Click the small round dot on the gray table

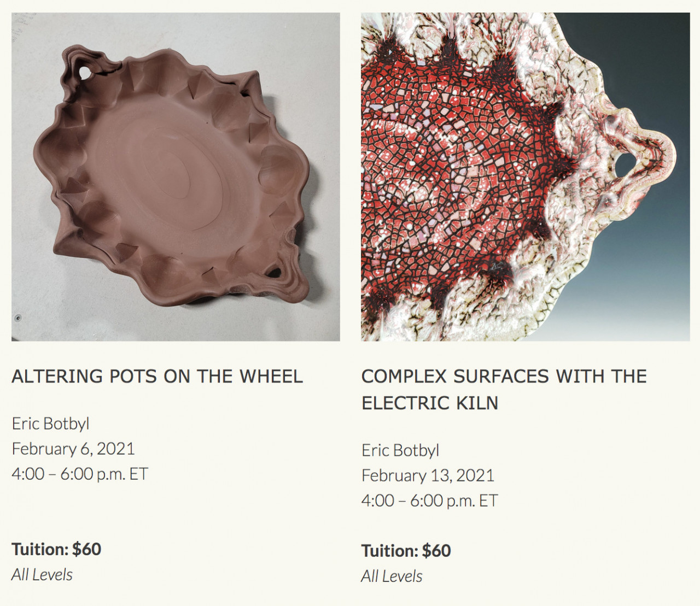point(18,318)
